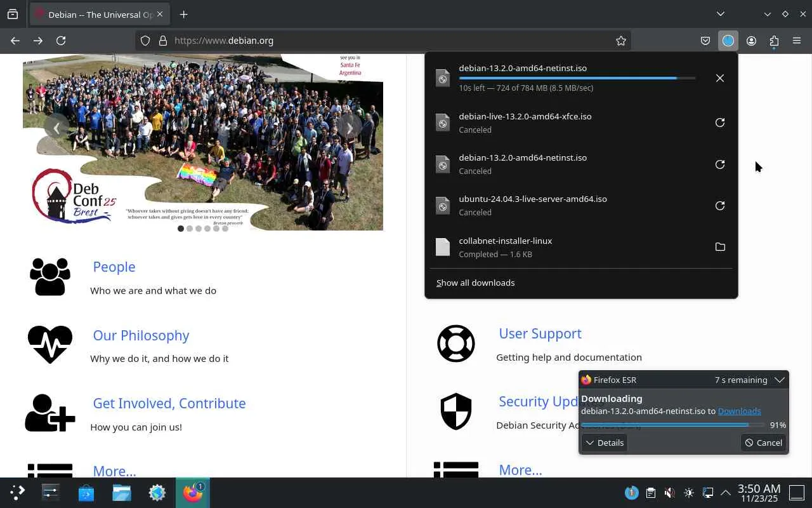Open the Firefox account icon
The width and height of the screenshot is (812, 508).
click(751, 41)
